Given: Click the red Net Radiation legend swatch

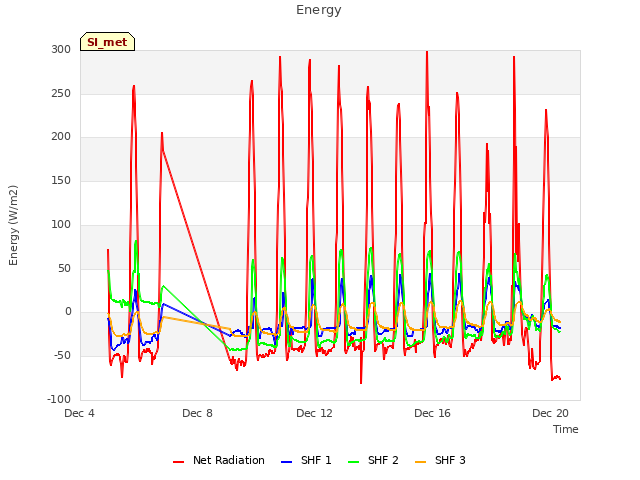Looking at the screenshot, I should tap(178, 462).
